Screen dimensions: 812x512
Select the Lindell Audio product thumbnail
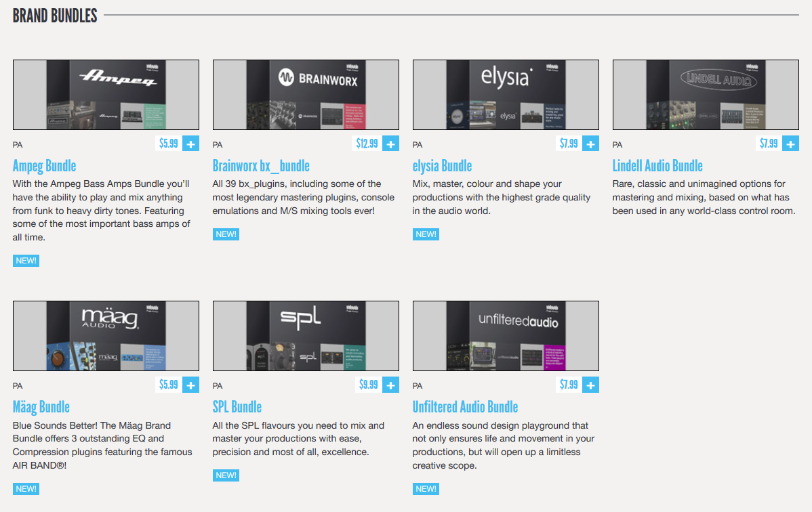point(706,95)
